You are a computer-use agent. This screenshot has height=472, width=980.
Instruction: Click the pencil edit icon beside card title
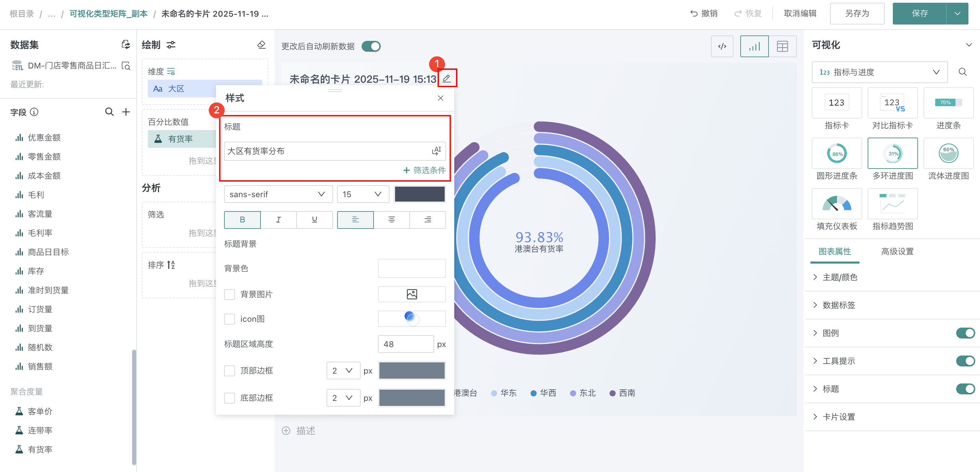447,78
